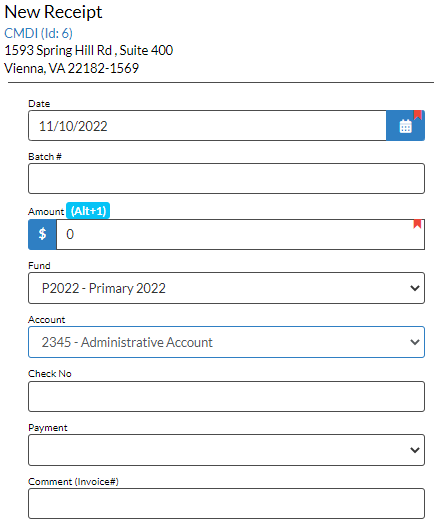The image size is (434, 525).
Task: Expand the Fund dropdown chevron
Action: (415, 288)
